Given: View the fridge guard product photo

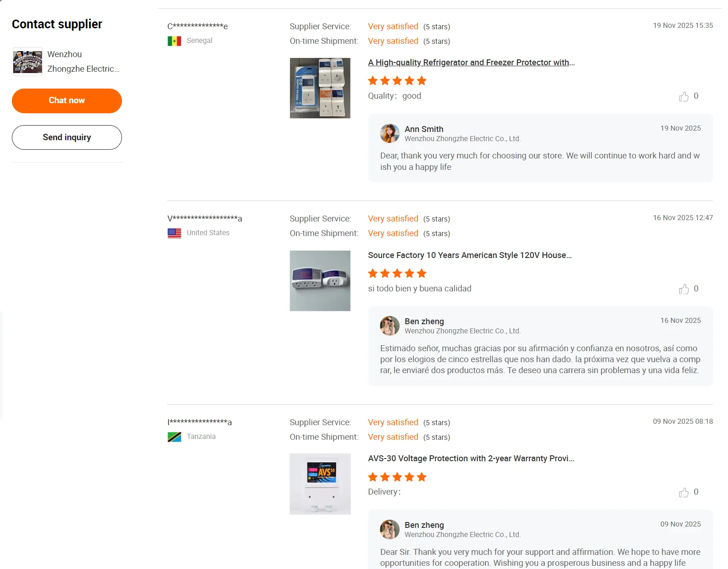Looking at the screenshot, I should coord(320,88).
